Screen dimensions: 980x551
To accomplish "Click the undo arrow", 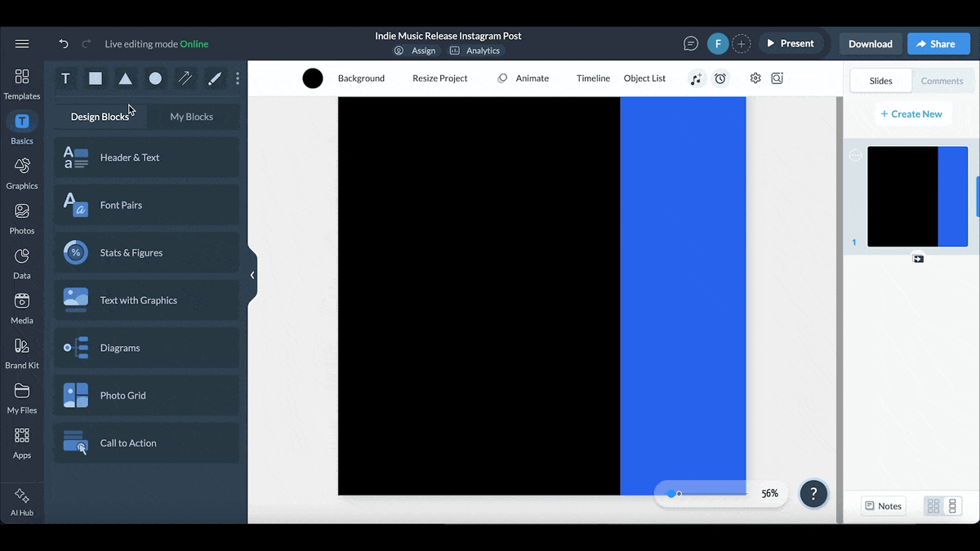I will [63, 43].
